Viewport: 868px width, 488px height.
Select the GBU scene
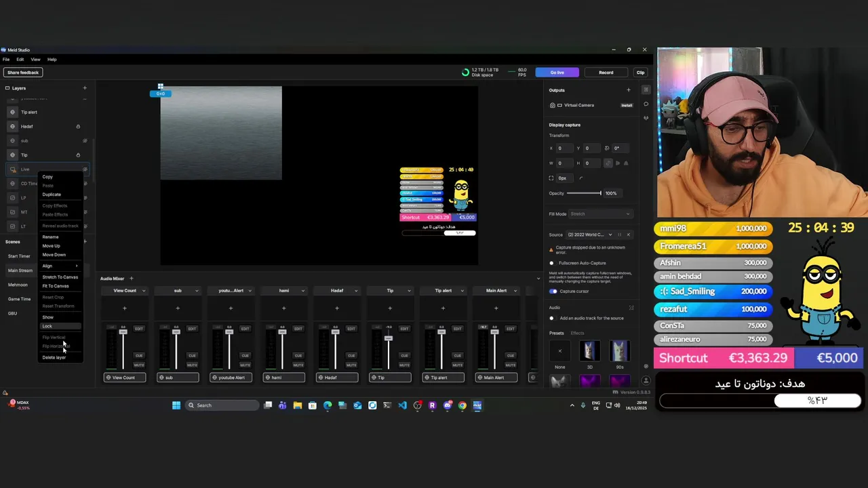[12, 313]
